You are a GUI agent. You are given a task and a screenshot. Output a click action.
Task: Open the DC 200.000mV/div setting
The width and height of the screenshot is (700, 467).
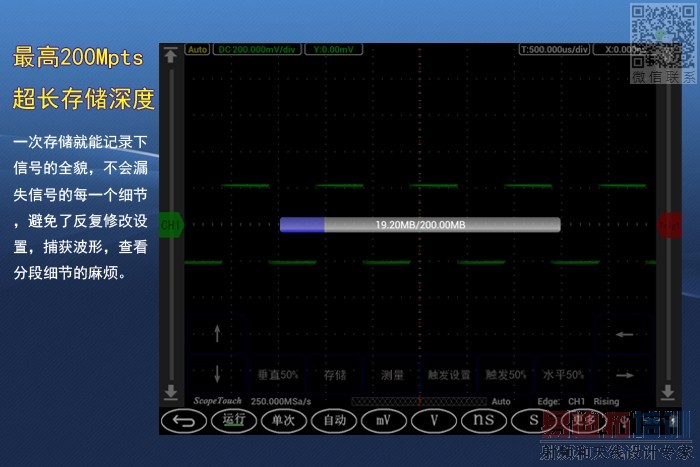257,49
